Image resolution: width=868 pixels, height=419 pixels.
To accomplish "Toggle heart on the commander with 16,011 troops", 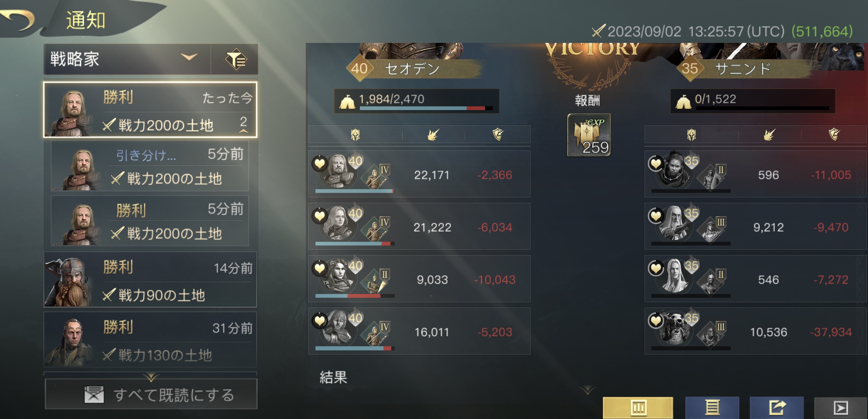I will (320, 321).
